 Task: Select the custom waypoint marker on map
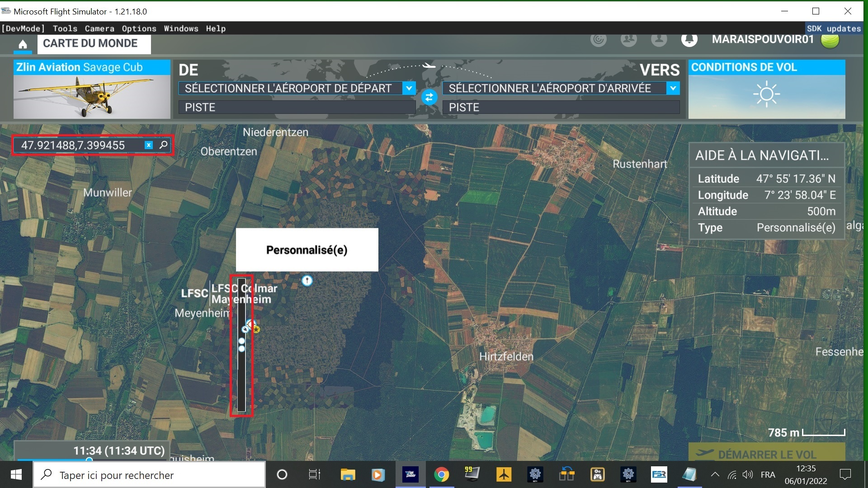307,281
